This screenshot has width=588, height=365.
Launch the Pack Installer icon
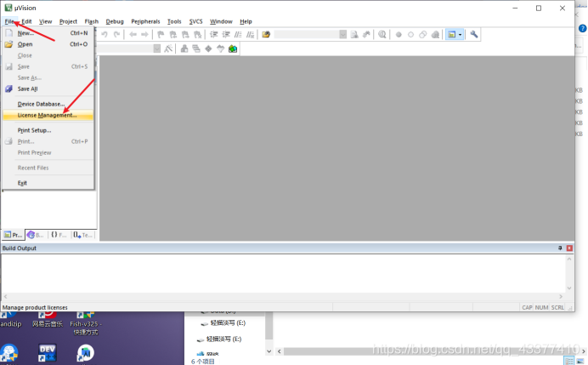click(x=233, y=48)
